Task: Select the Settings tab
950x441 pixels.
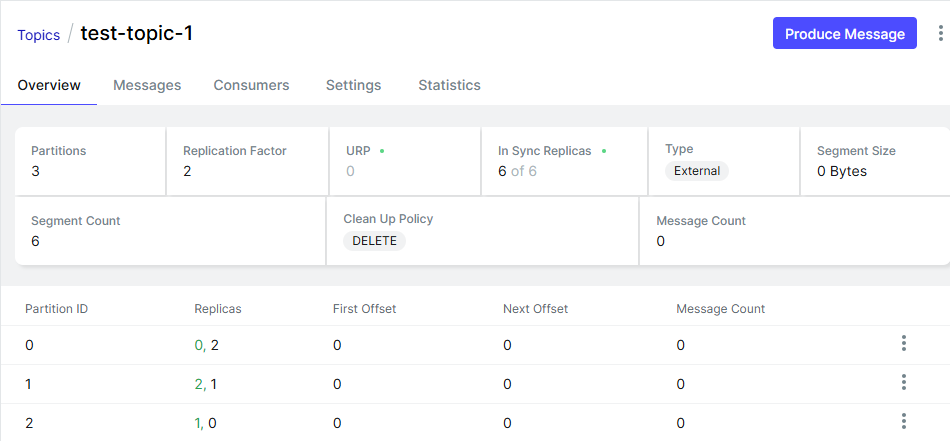Action: pyautogui.click(x=353, y=85)
